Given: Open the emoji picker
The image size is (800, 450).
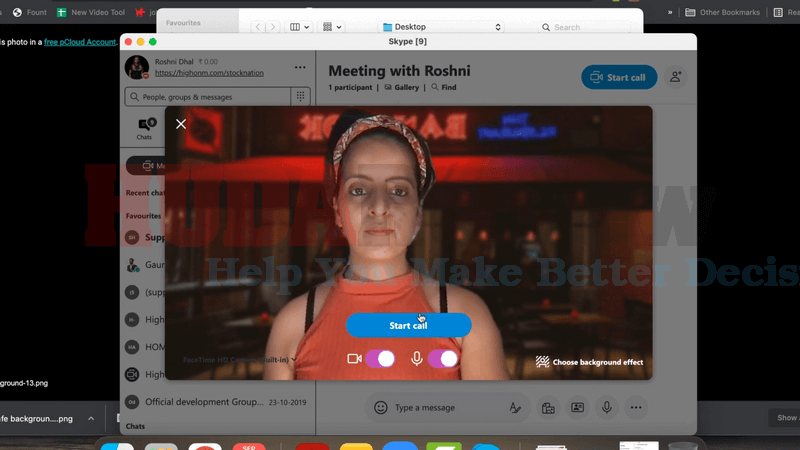Looking at the screenshot, I should [x=381, y=408].
